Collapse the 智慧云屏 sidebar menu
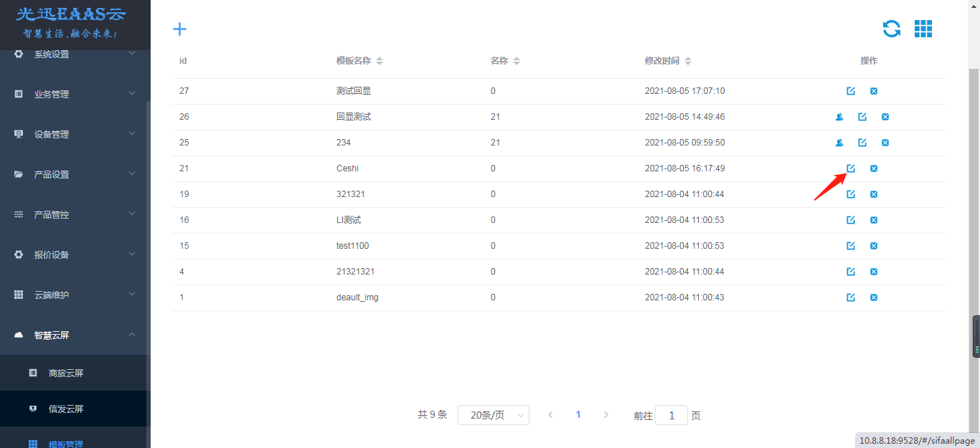Image resolution: width=980 pixels, height=448 pixels. tap(74, 335)
